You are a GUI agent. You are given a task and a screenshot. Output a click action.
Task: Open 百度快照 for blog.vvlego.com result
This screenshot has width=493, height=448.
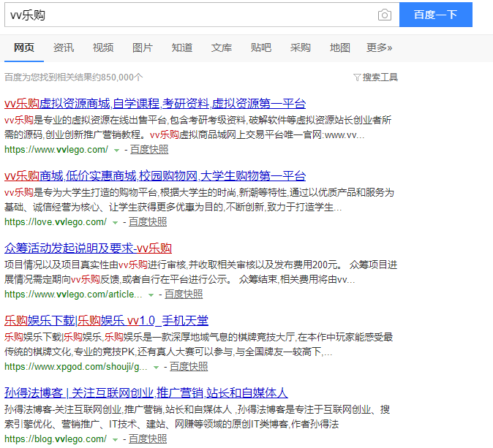(148, 439)
